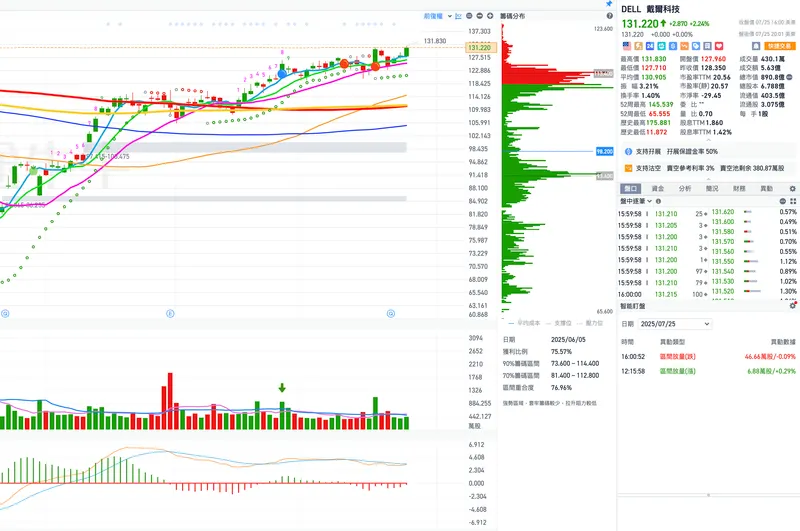Click the 52周最高 145.539 value
The height and width of the screenshot is (531, 800).
pyautogui.click(x=661, y=105)
